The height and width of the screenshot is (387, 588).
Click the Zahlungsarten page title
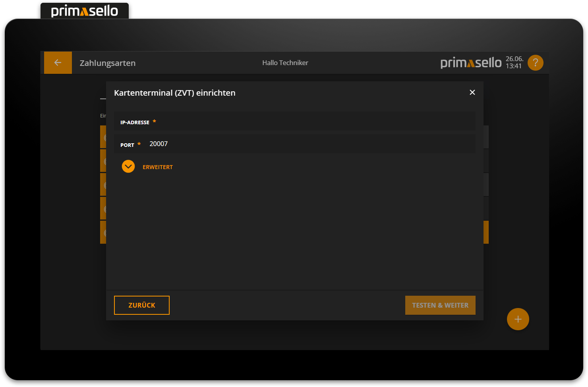107,63
